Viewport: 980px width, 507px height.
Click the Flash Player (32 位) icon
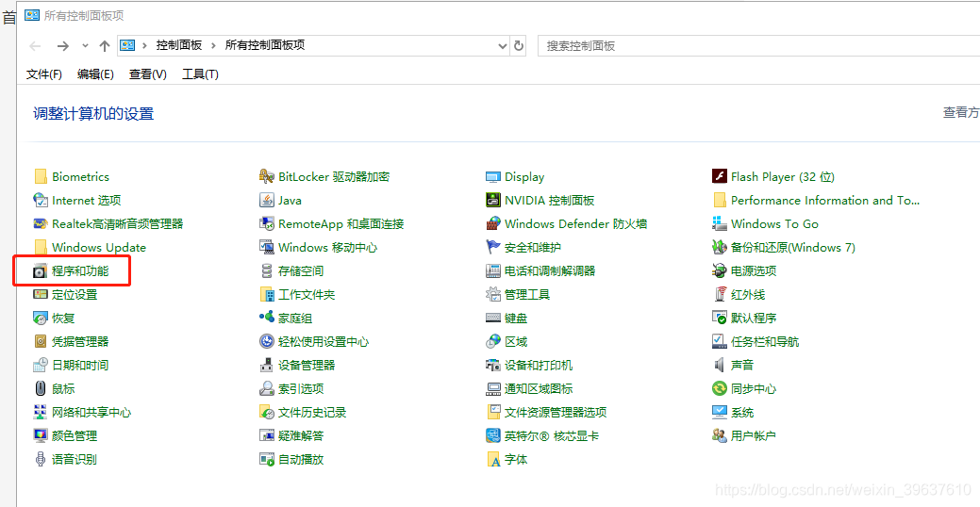coord(720,177)
